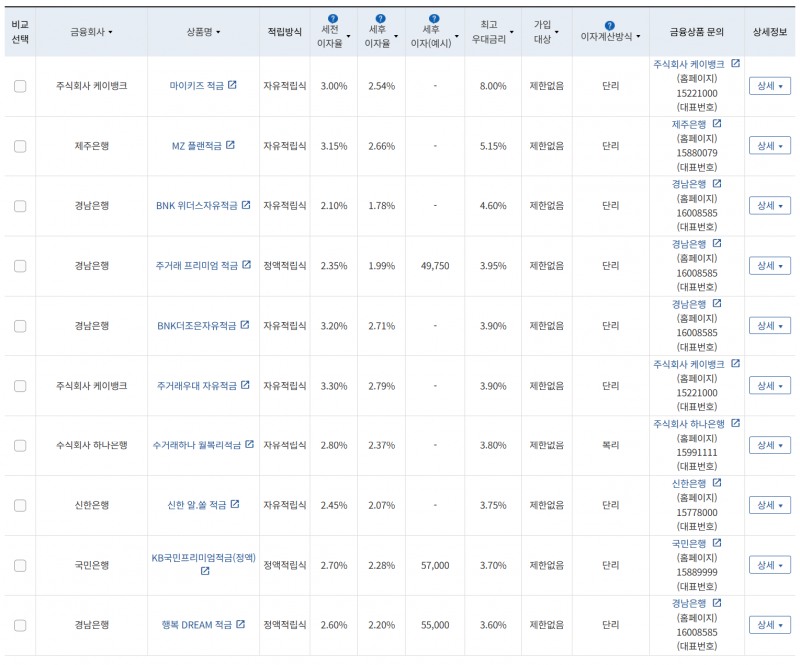The image size is (800, 665).
Task: Click external link icon next to 주거래우대 자유적금
Action: [x=245, y=384]
